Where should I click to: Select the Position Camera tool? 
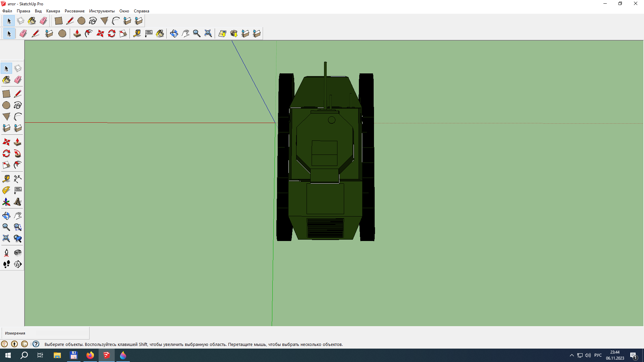[6, 253]
